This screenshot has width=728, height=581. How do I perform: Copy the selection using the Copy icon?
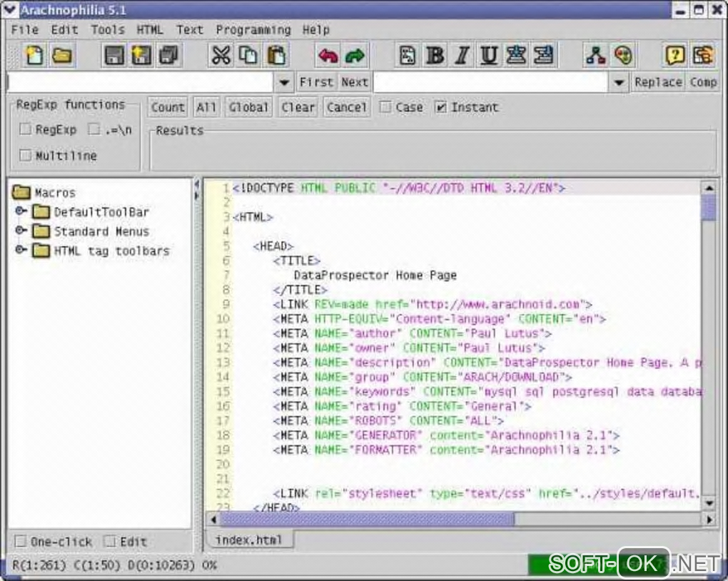[248, 55]
